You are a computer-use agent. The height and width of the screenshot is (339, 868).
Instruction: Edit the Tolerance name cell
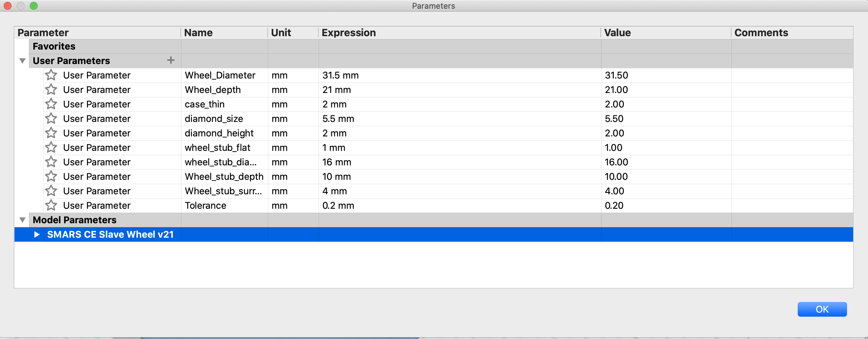coord(225,205)
